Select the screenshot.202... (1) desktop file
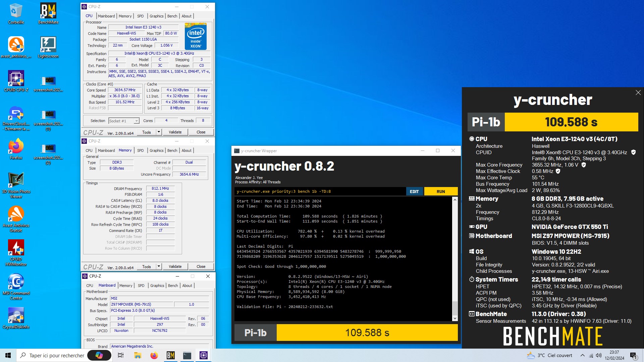The image size is (644, 362). [48, 120]
